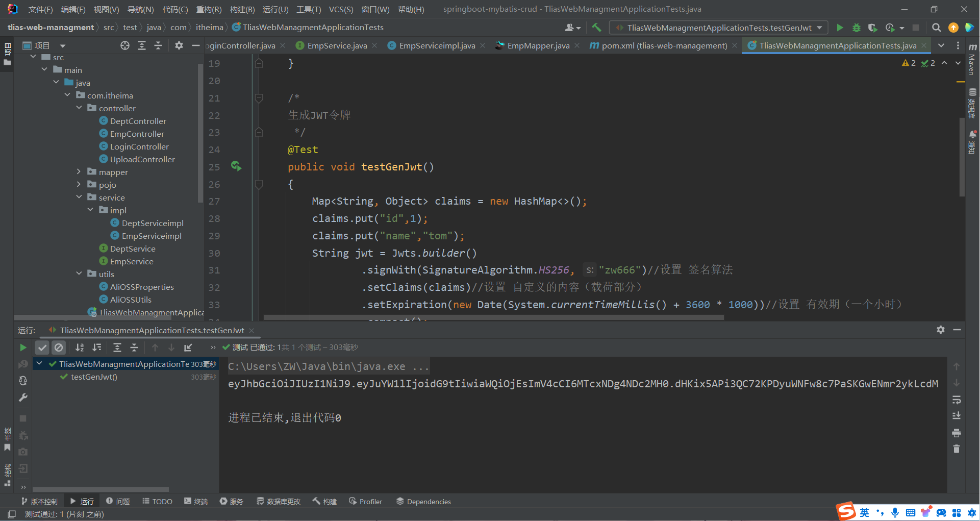Collapse the controller folder in project tree
This screenshot has width=980, height=521.
pyautogui.click(x=79, y=108)
